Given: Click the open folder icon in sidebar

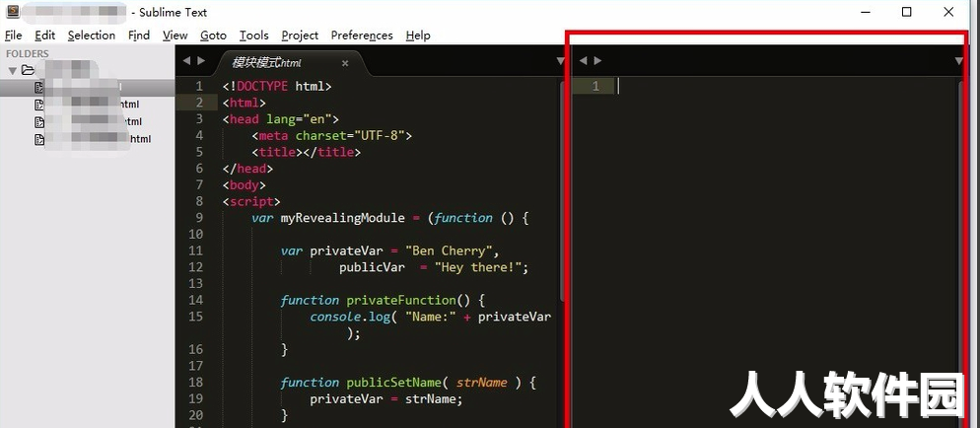Looking at the screenshot, I should point(28,70).
